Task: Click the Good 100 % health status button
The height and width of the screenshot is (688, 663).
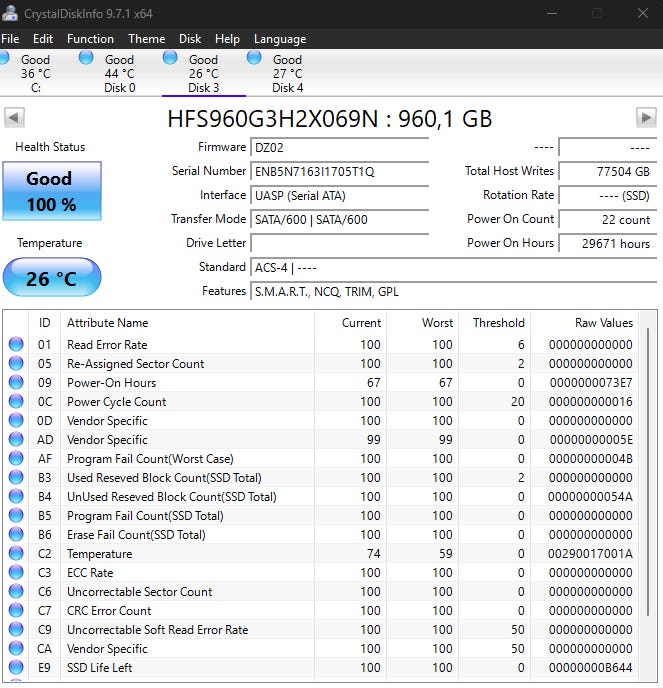Action: click(52, 191)
